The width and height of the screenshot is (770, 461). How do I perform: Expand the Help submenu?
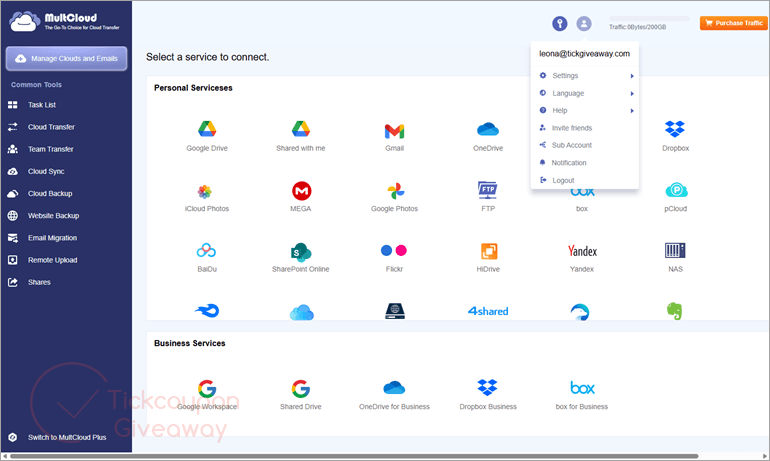585,110
